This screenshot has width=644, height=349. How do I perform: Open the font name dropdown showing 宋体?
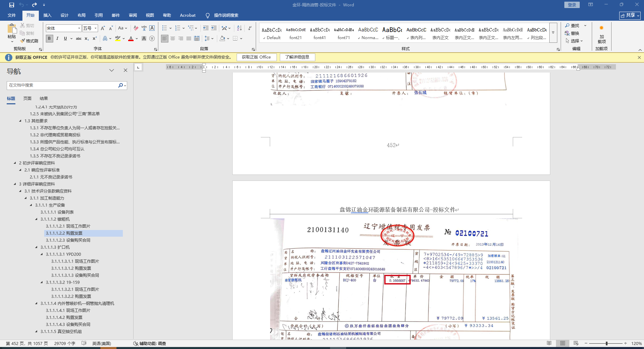coord(79,28)
